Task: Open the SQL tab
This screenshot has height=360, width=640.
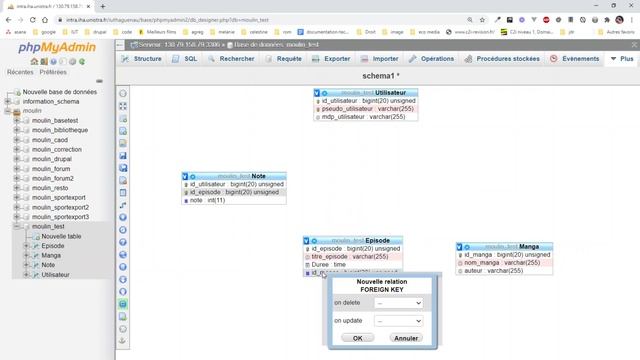Action: pyautogui.click(x=184, y=59)
